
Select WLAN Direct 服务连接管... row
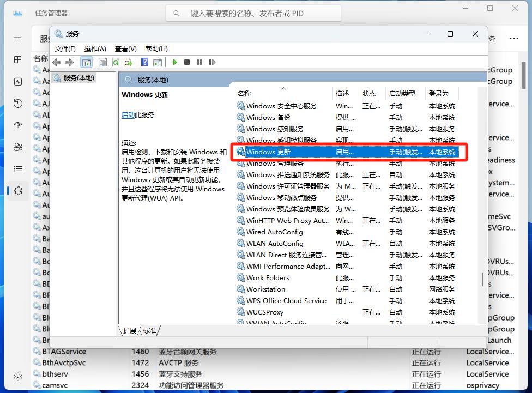[347, 255]
